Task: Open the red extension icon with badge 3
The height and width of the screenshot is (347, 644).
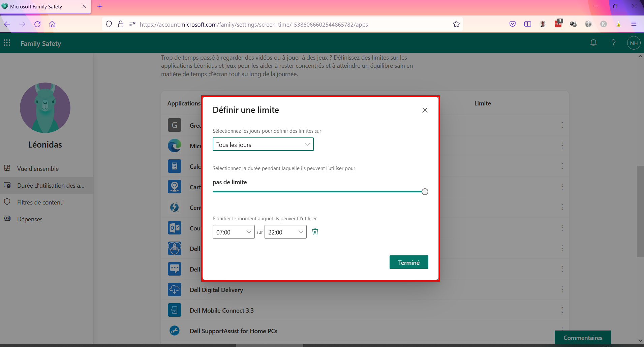Action: pos(558,24)
